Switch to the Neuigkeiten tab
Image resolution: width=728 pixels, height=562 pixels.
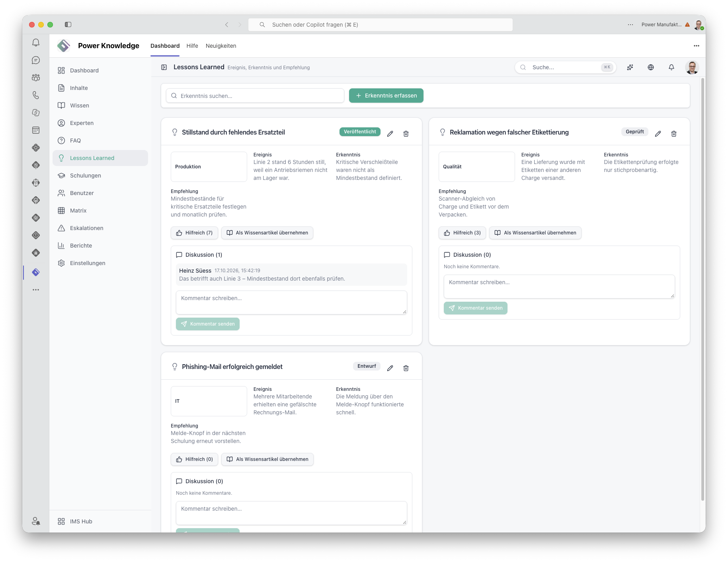(221, 46)
